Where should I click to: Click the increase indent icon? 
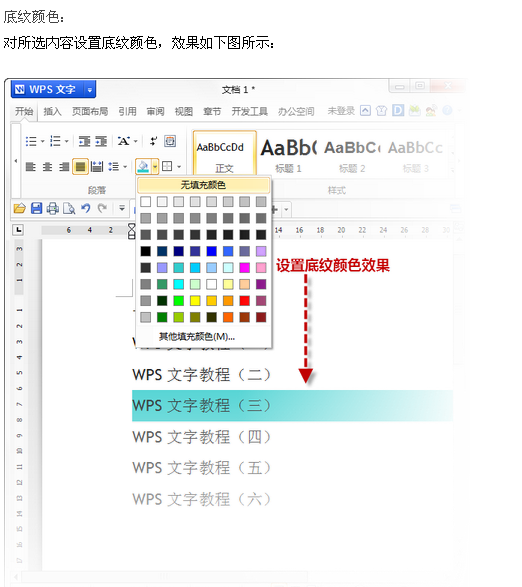[x=101, y=142]
